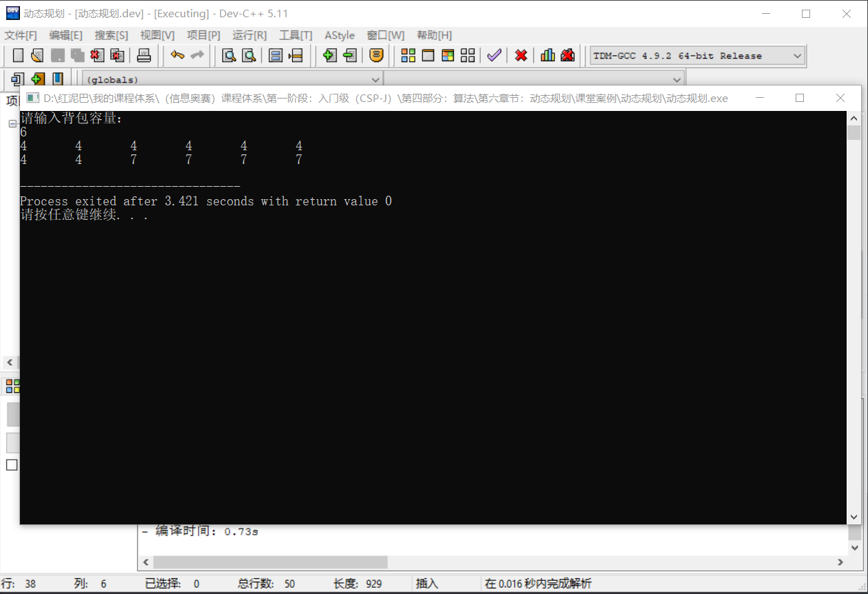Click the Print toolbar icon
Screen dimensions: 868x594
point(143,56)
